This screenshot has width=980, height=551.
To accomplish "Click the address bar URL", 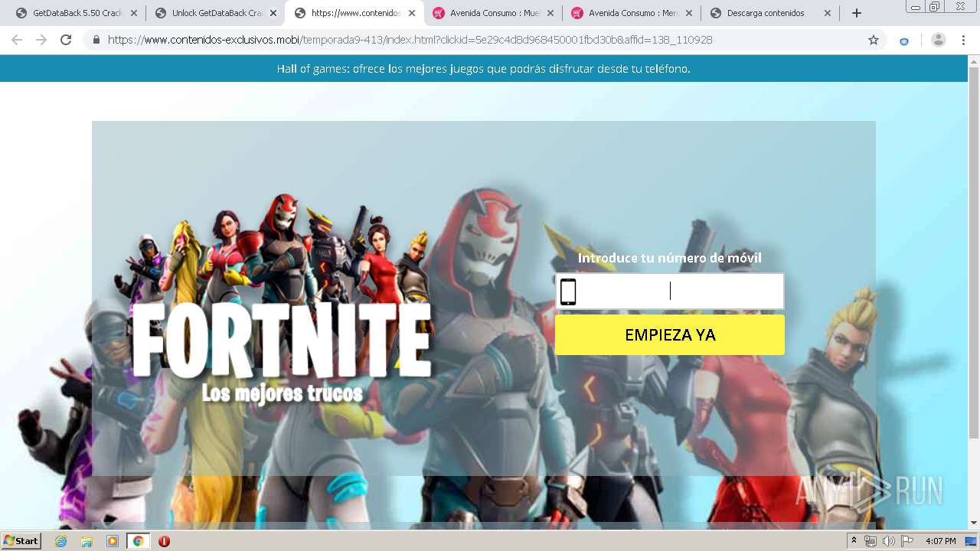I will [410, 40].
